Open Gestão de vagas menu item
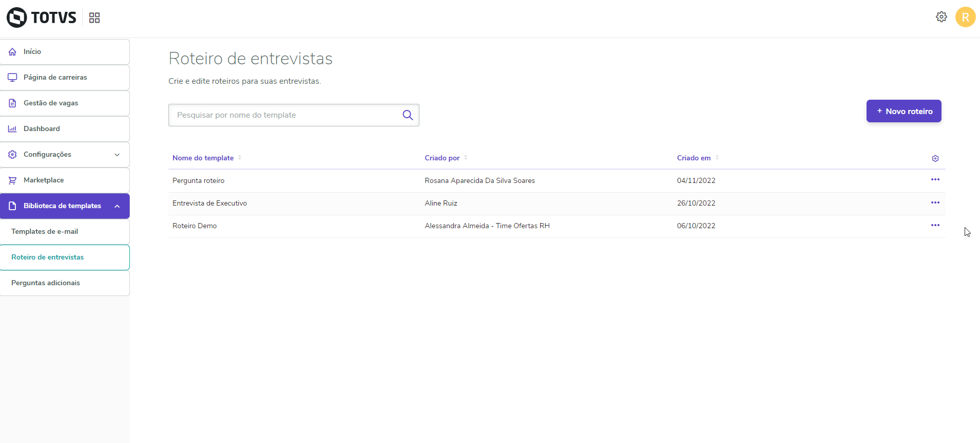980x443 pixels. point(51,103)
